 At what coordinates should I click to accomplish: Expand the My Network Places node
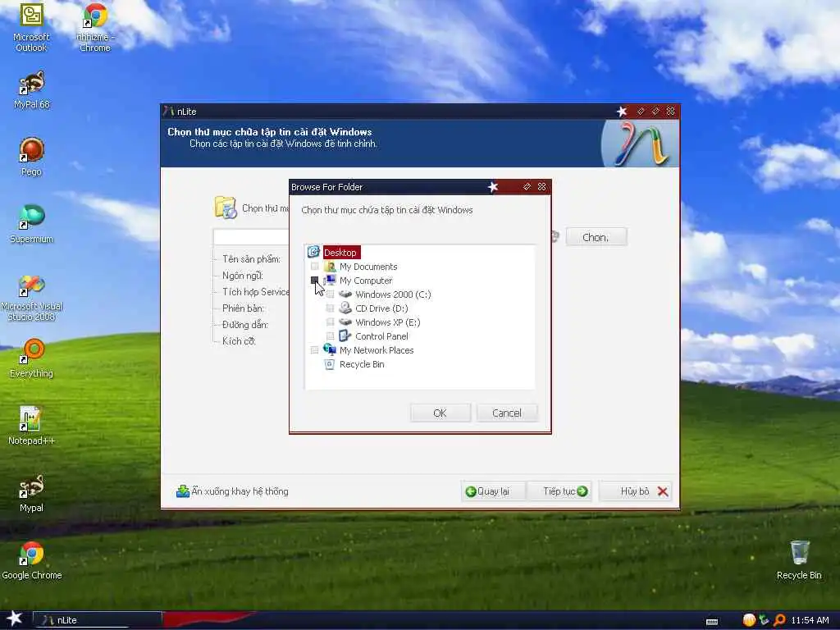(x=314, y=349)
